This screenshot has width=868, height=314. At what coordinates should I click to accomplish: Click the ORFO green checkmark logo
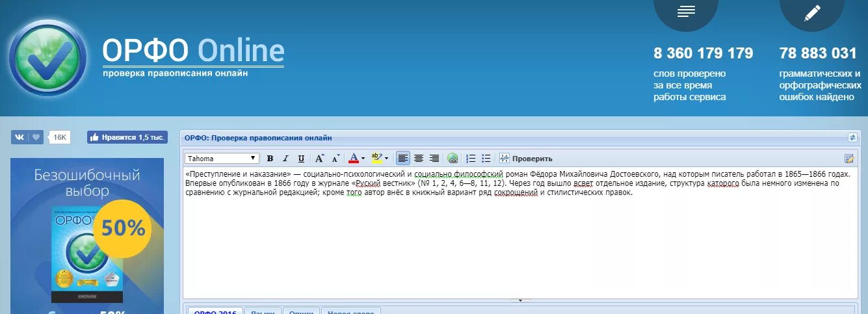tap(47, 58)
